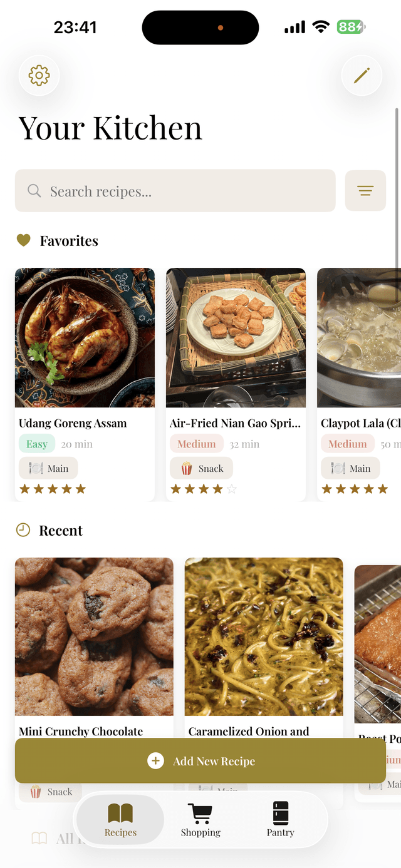401x868 pixels.
Task: Open the recipe filter menu
Action: 365,190
